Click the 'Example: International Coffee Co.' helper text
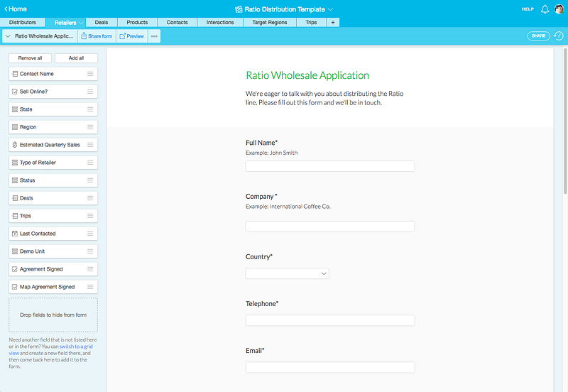 [288, 207]
